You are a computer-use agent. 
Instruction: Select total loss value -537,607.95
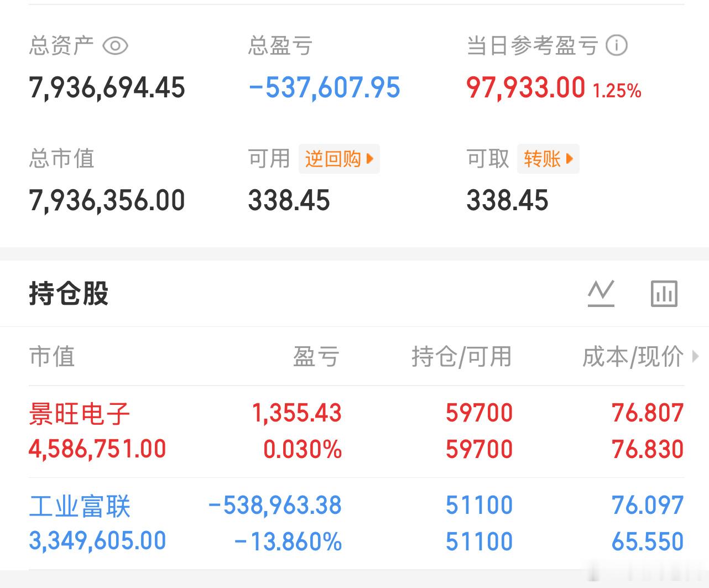324,88
